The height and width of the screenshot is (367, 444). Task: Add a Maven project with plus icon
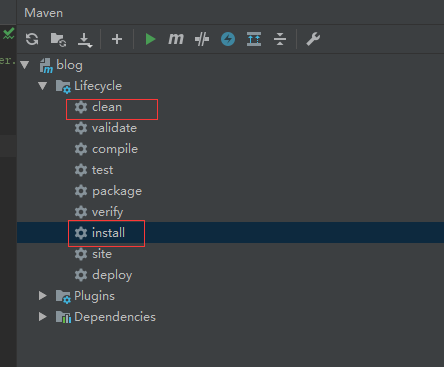(117, 39)
